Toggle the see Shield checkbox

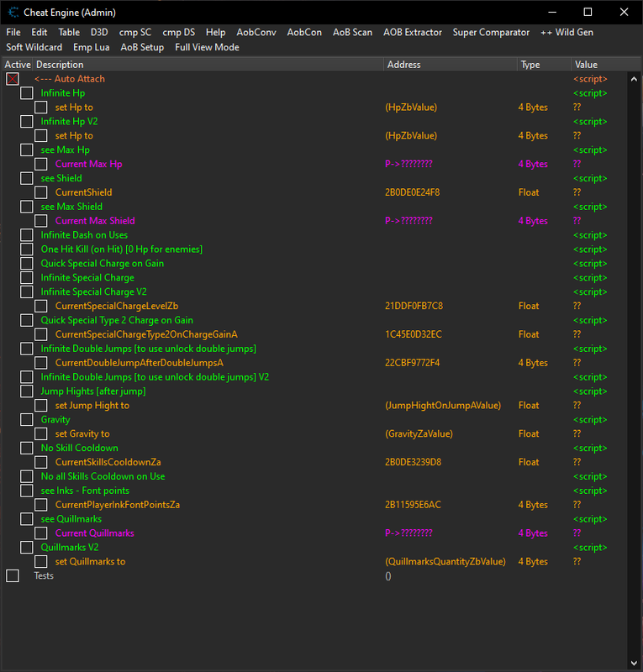pos(27,178)
